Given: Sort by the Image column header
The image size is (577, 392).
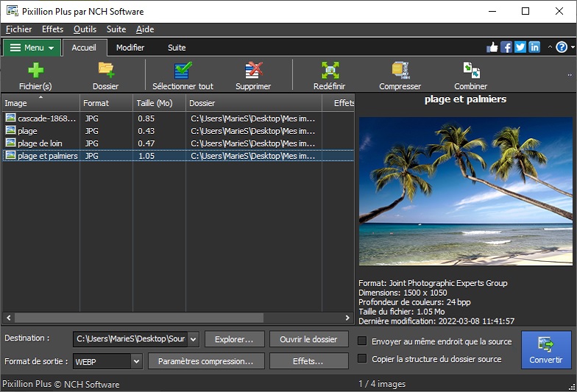Looking at the screenshot, I should pyautogui.click(x=41, y=103).
